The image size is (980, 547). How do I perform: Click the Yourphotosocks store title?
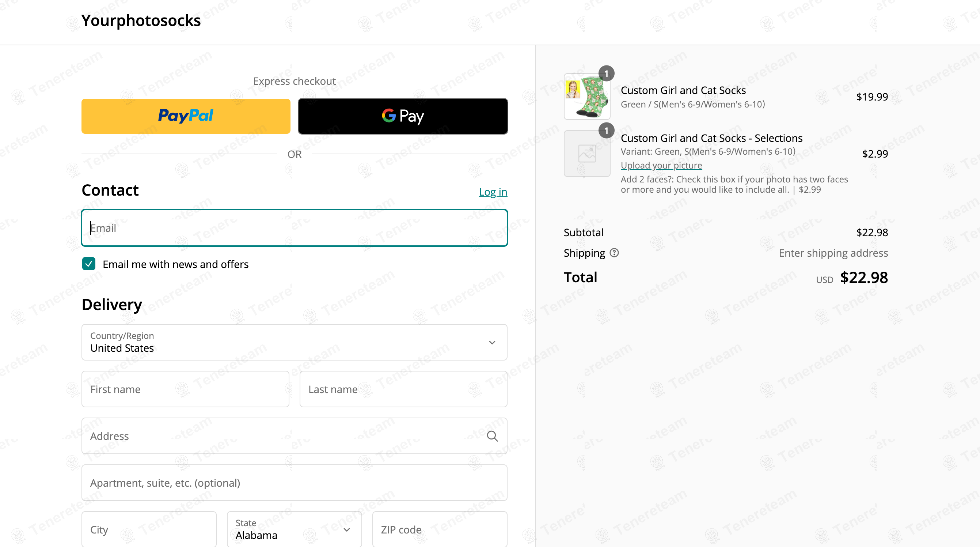141,20
